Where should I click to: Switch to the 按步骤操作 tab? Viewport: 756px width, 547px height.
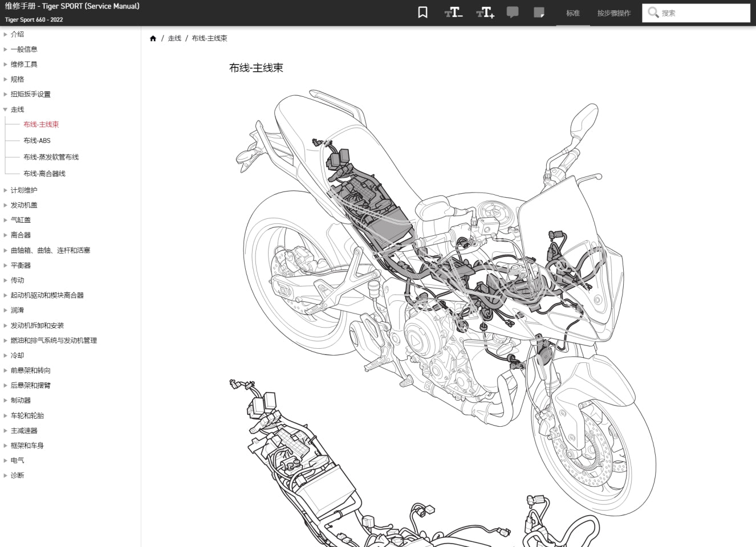pyautogui.click(x=613, y=13)
